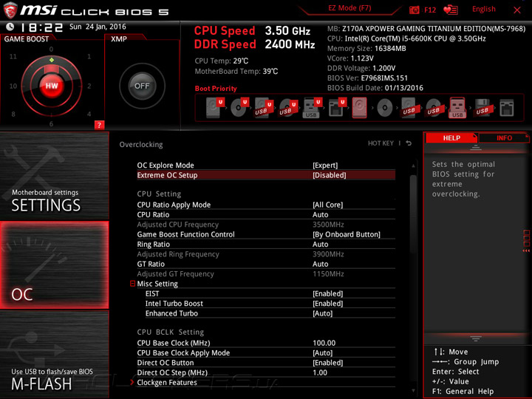The height and width of the screenshot is (399, 532).
Task: Take a screenshot with the F12 camera icon
Action: (x=414, y=10)
